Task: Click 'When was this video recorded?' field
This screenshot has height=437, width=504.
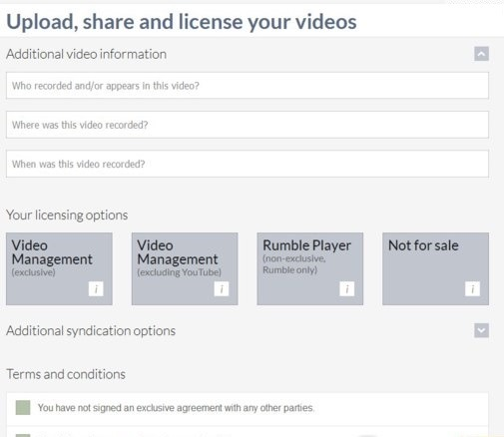Action: (x=248, y=164)
